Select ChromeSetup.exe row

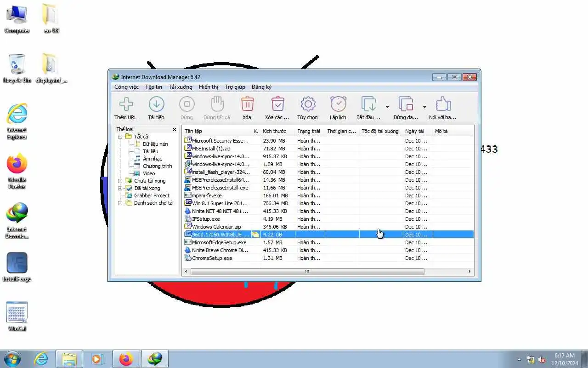(328, 258)
